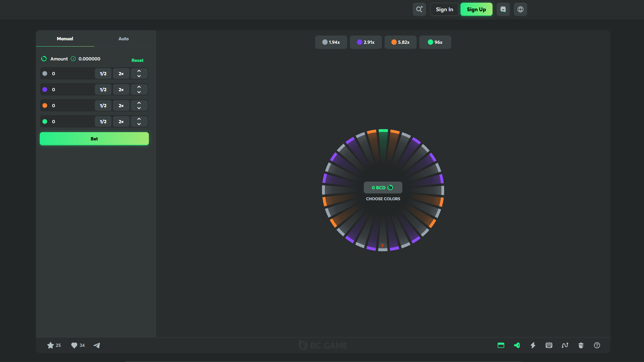This screenshot has height=362, width=644.
Task: Select the gray 1.94x multiplier chip
Action: click(331, 42)
